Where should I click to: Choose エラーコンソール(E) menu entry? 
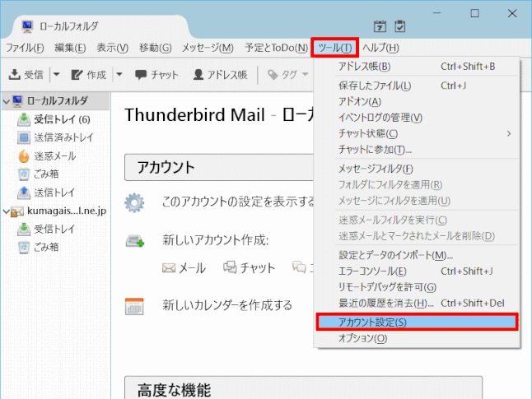(x=417, y=271)
